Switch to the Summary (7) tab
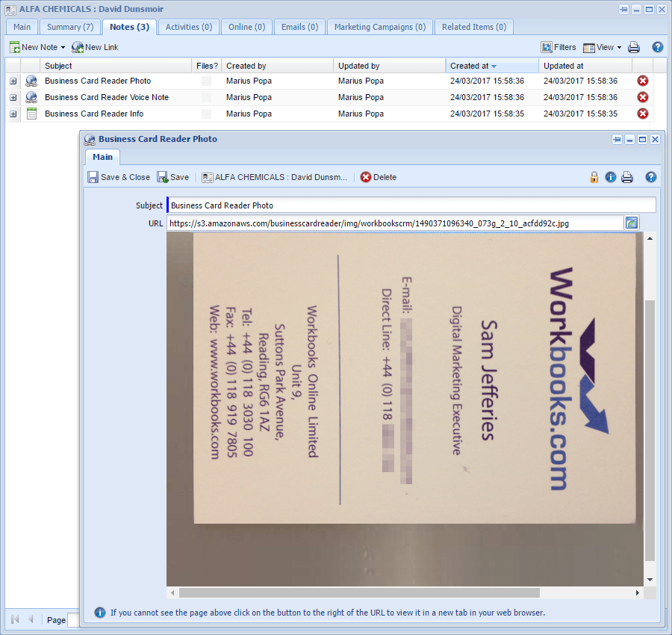This screenshot has height=635, width=672. 70,27
